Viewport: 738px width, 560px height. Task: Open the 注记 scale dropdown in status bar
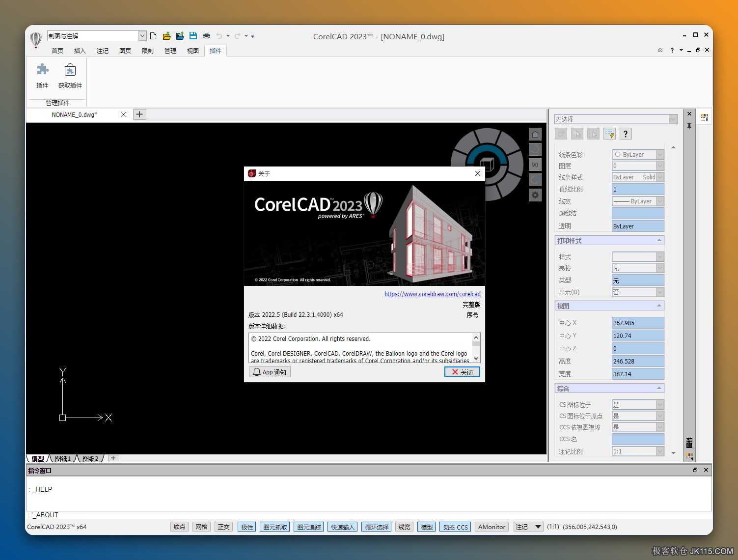coord(528,527)
